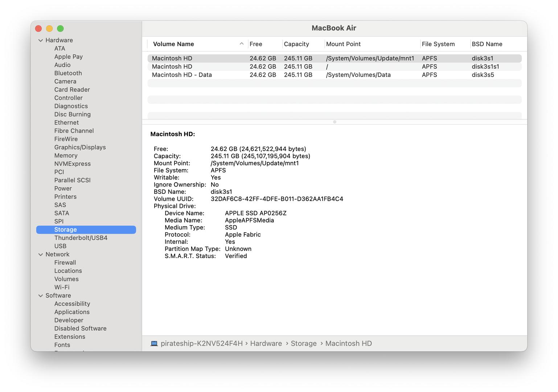Open Diagnostics in the sidebar
This screenshot has height=392, width=558.
pos(71,106)
